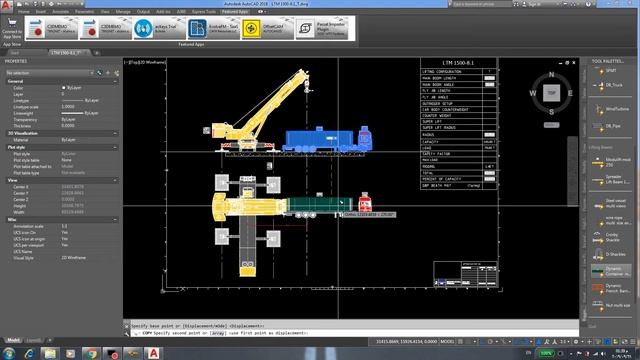Open the AutoCAD application menu (red A)
640x360 pixels.
pos(6,5)
